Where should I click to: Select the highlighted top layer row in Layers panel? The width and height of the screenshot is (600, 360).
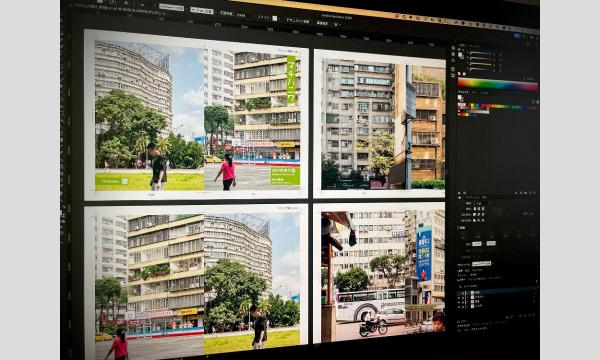coord(497,292)
